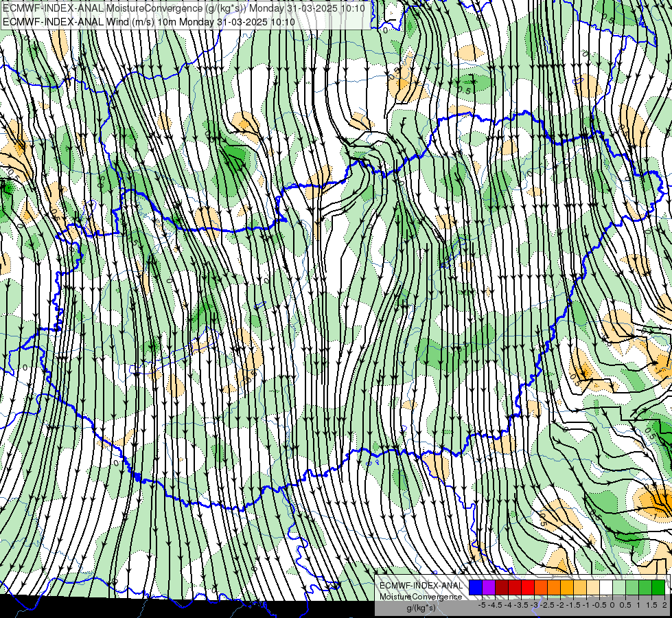Viewport: 672px width, 618px height.
Task: Click the Wind (m/s) 10m title line
Action: [149, 22]
